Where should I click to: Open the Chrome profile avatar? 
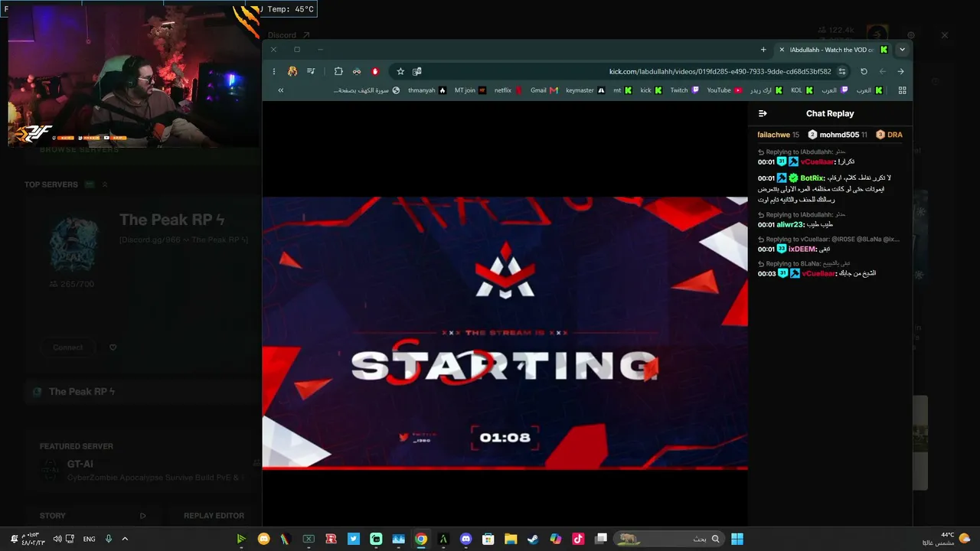(x=292, y=71)
